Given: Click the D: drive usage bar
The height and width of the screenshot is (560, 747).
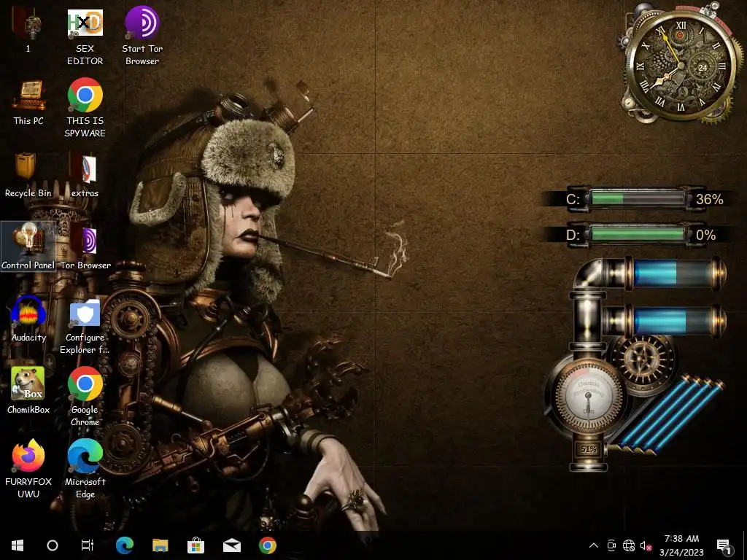Looking at the screenshot, I should [x=638, y=235].
